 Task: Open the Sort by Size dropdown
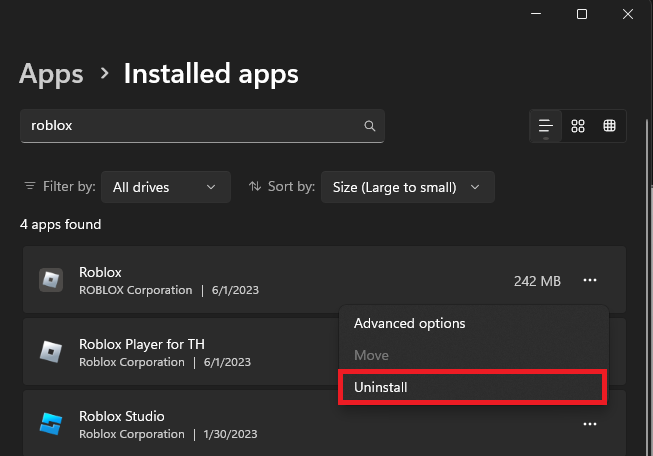click(x=407, y=187)
